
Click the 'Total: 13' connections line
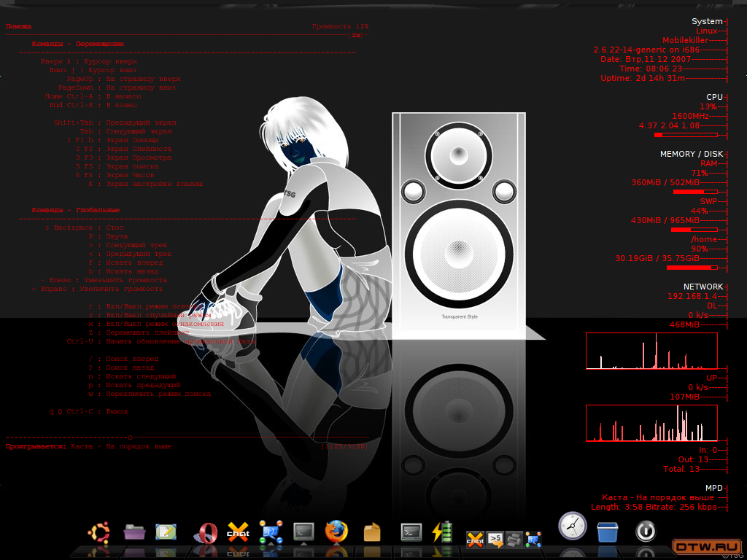click(x=681, y=469)
